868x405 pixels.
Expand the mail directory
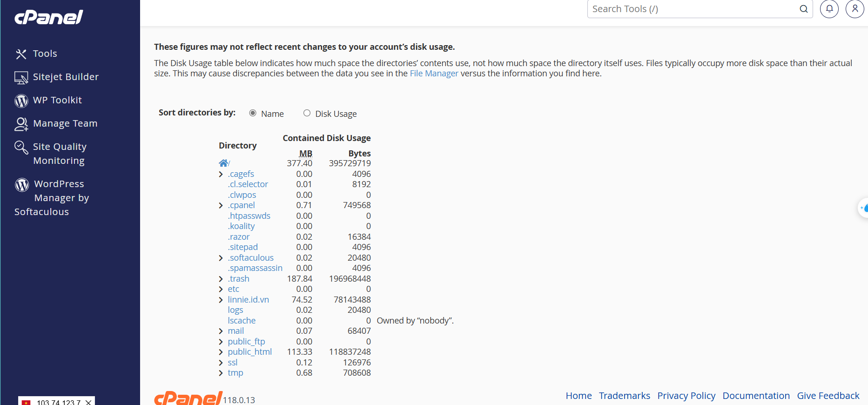(x=221, y=331)
